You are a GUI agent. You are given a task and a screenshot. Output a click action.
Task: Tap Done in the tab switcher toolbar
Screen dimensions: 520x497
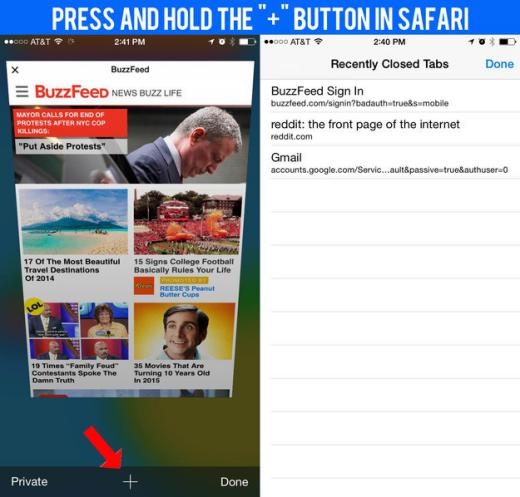click(x=234, y=482)
